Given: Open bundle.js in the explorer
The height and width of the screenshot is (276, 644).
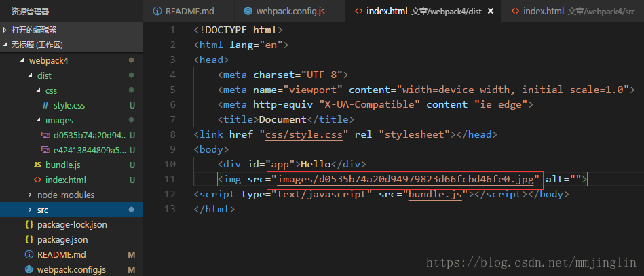Looking at the screenshot, I should pyautogui.click(x=63, y=165).
